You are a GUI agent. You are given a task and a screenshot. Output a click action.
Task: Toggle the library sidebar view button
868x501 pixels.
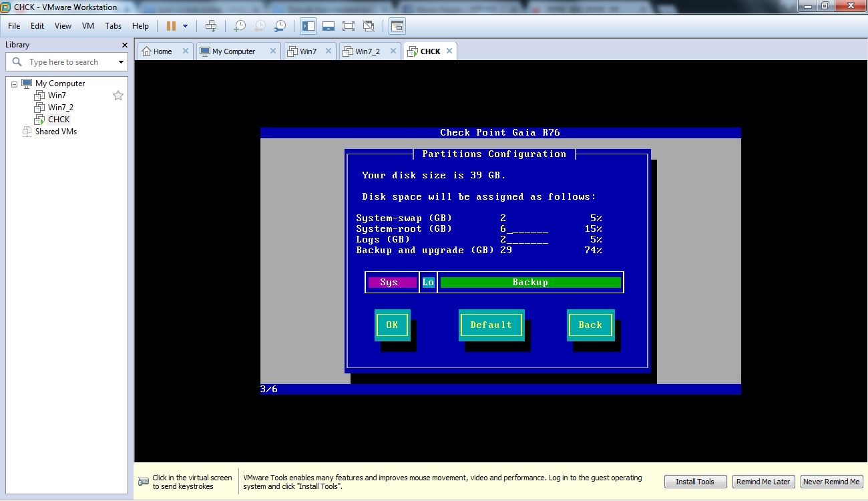pos(308,26)
